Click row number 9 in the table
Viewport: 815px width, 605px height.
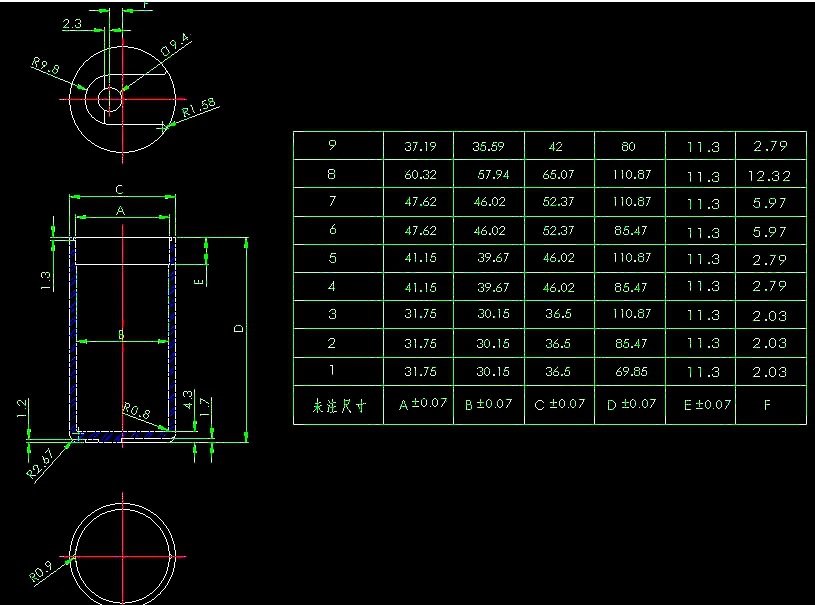(332, 145)
